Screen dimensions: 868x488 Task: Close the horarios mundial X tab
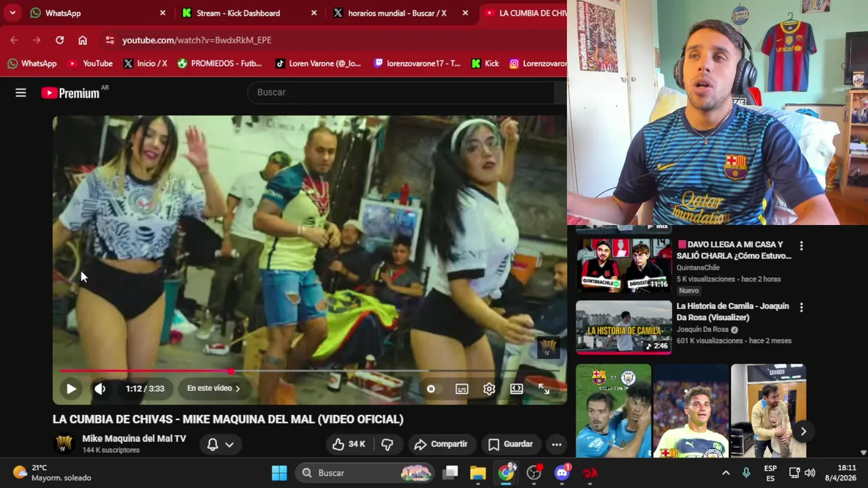[465, 13]
